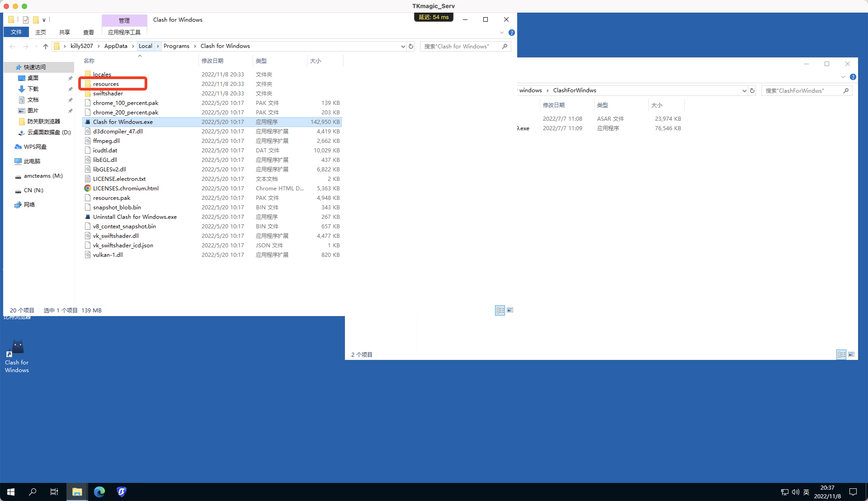Enable details view in the ClashForWindows window
The width and height of the screenshot is (868, 501).
pos(842,354)
